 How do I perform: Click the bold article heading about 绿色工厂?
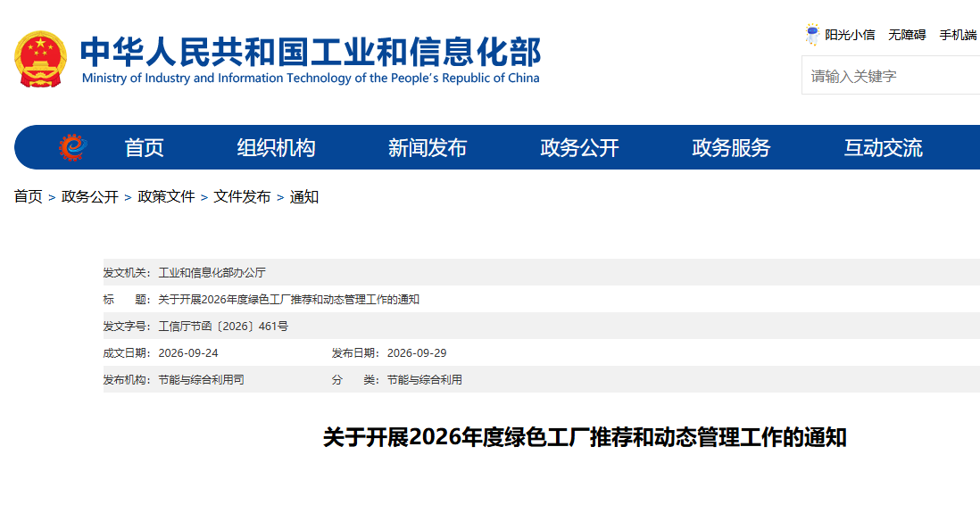point(585,437)
